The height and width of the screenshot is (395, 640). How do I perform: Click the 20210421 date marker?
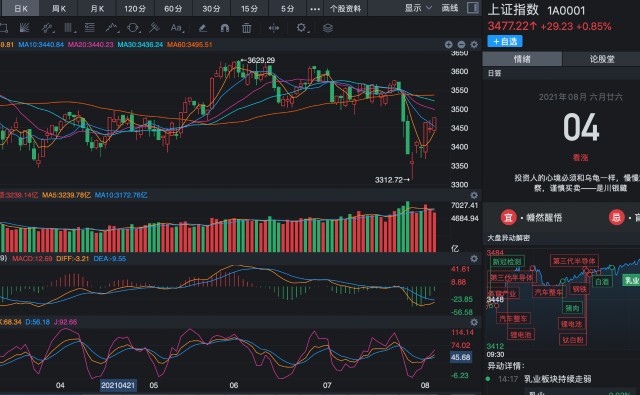(x=118, y=385)
